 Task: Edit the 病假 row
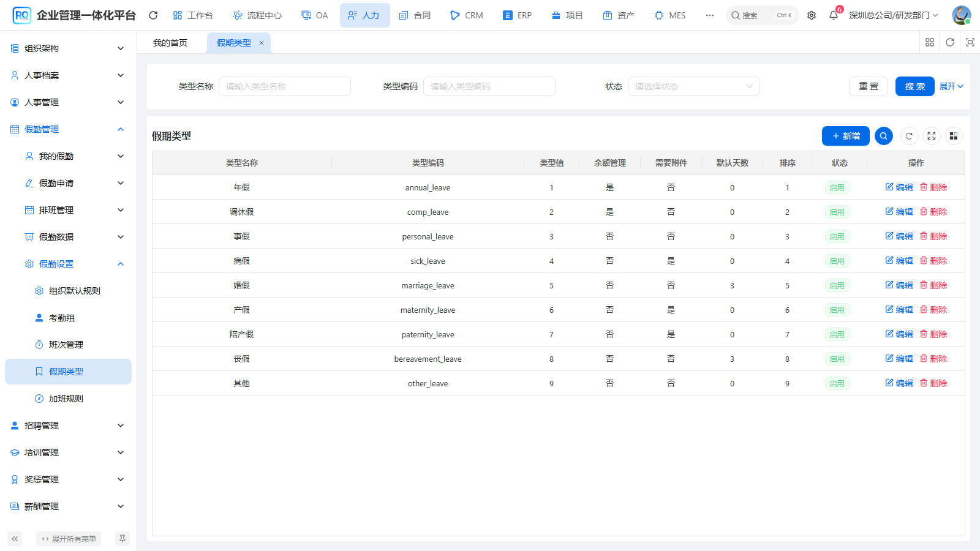(x=899, y=261)
